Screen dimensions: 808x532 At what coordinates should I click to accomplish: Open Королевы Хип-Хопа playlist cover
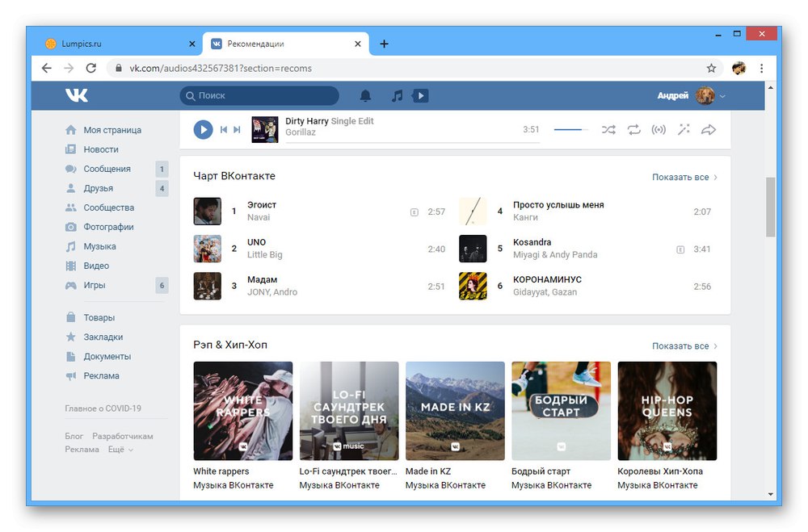(667, 411)
